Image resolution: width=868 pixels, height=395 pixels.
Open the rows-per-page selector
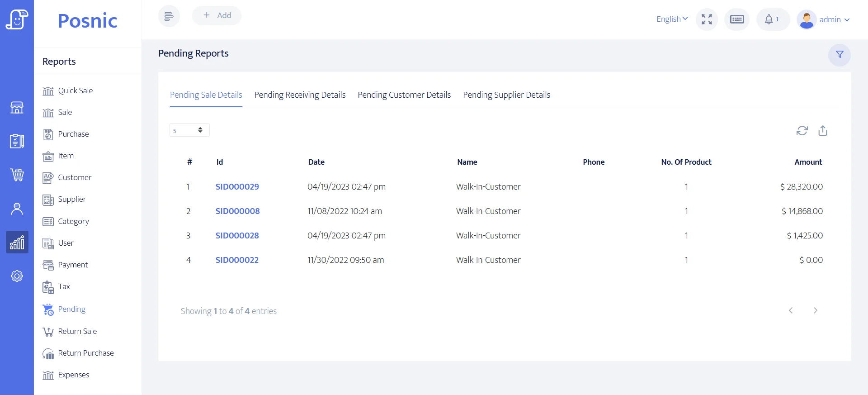(x=189, y=130)
